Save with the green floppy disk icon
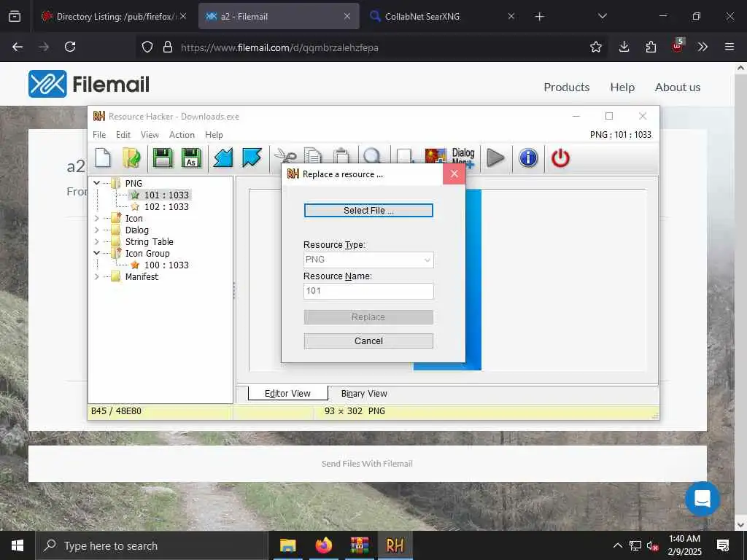This screenshot has width=747, height=560. pos(163,157)
